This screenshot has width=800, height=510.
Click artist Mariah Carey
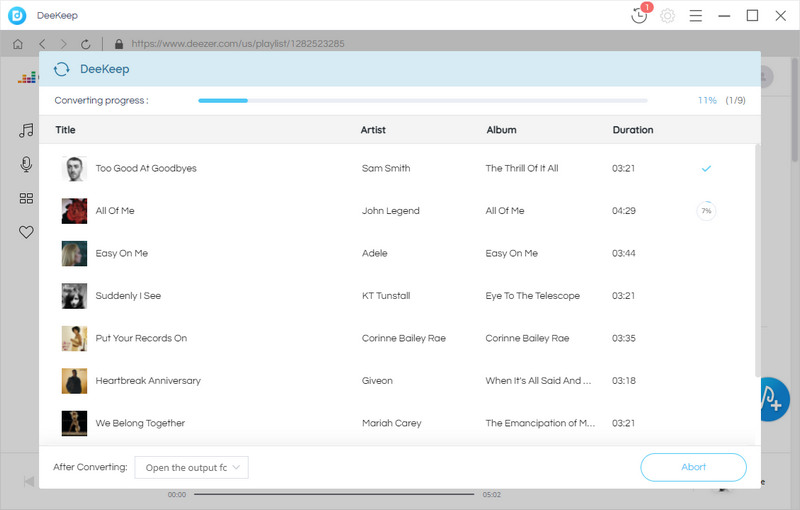tap(391, 423)
